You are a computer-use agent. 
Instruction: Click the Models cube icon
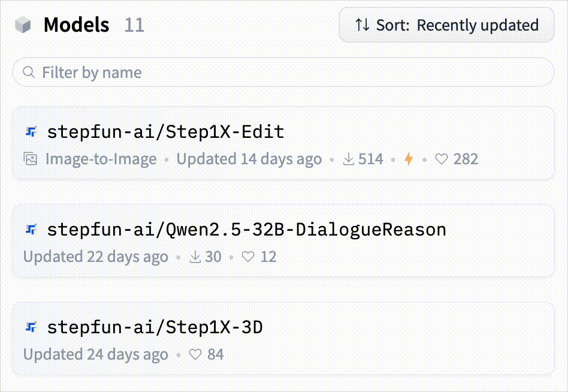point(23,26)
